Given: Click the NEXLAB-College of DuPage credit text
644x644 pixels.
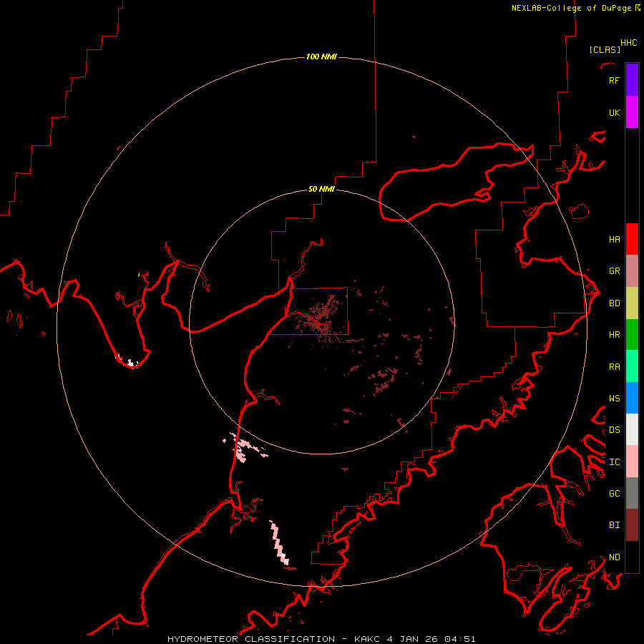Looking at the screenshot, I should point(571,8).
